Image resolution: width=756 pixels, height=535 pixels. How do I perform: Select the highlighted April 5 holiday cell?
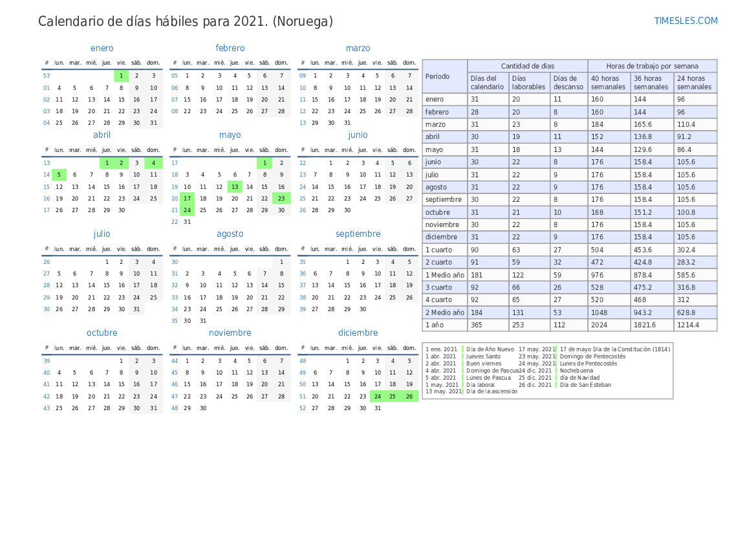tap(59, 175)
